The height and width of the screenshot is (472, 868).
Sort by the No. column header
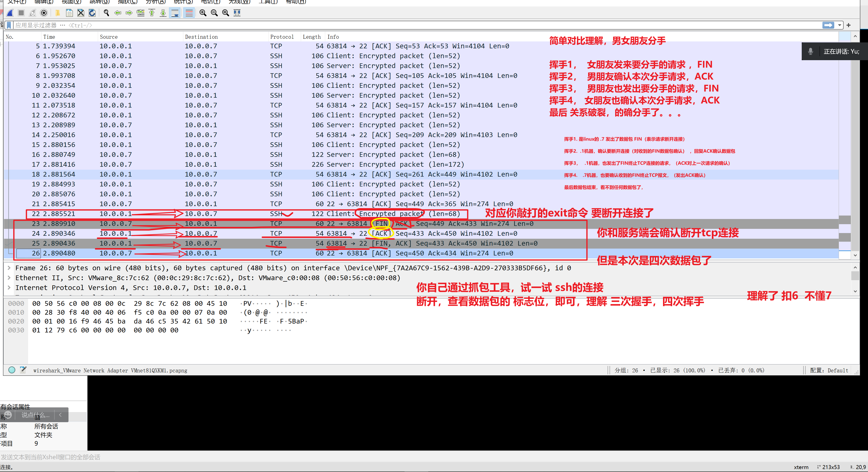point(22,37)
